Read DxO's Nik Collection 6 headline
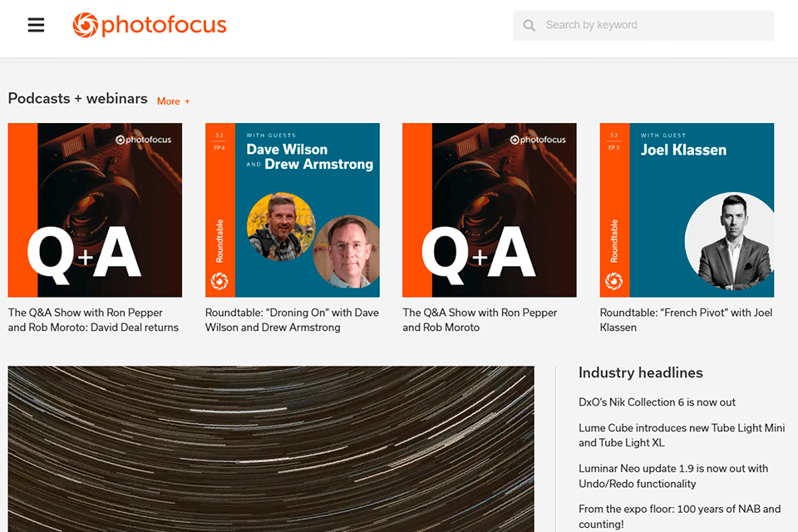 pyautogui.click(x=657, y=402)
